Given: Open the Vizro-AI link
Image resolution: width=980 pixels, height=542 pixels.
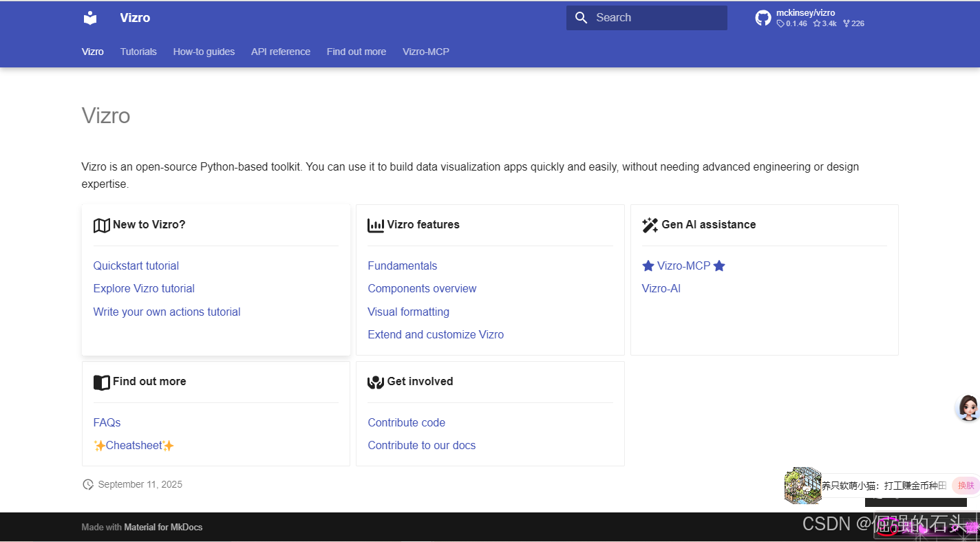Looking at the screenshot, I should pos(661,288).
